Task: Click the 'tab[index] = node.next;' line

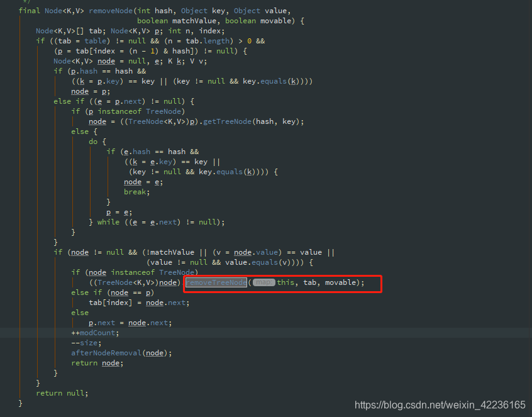Action: (139, 303)
